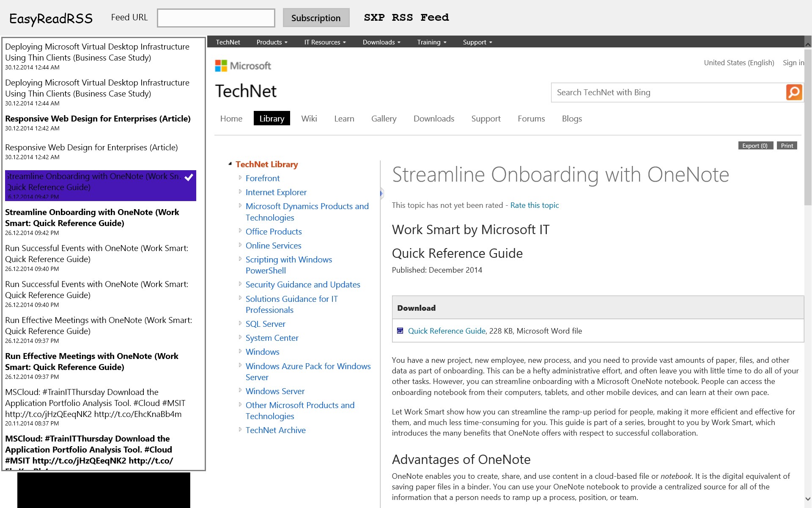
Task: Open the IT Resources dropdown
Action: [324, 42]
